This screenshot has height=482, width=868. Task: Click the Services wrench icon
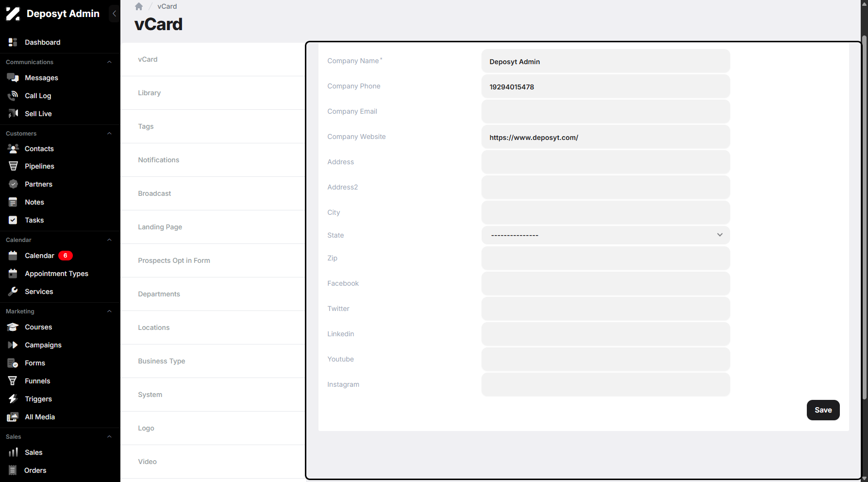tap(13, 292)
